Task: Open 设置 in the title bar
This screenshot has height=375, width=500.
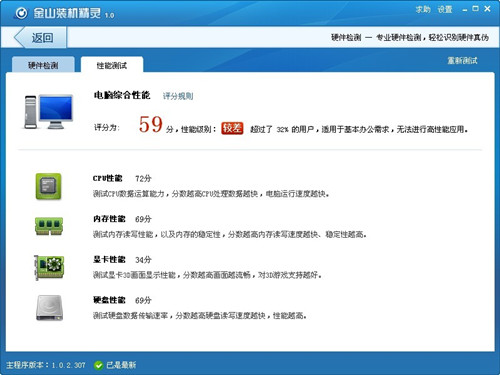Action: 445,9
